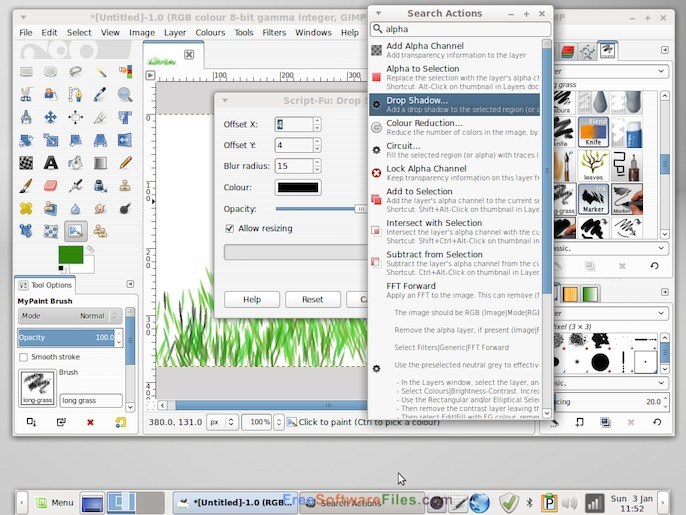This screenshot has height=515, width=686.
Task: Select the Eraser tool
Action: point(51,186)
